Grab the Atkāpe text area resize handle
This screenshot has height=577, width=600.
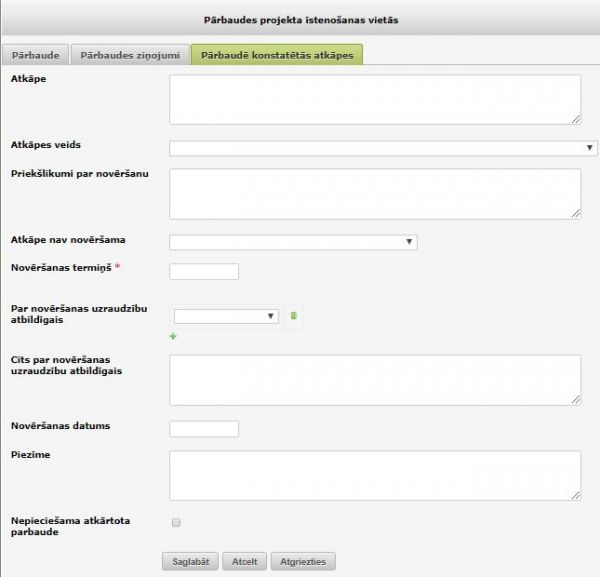point(576,120)
